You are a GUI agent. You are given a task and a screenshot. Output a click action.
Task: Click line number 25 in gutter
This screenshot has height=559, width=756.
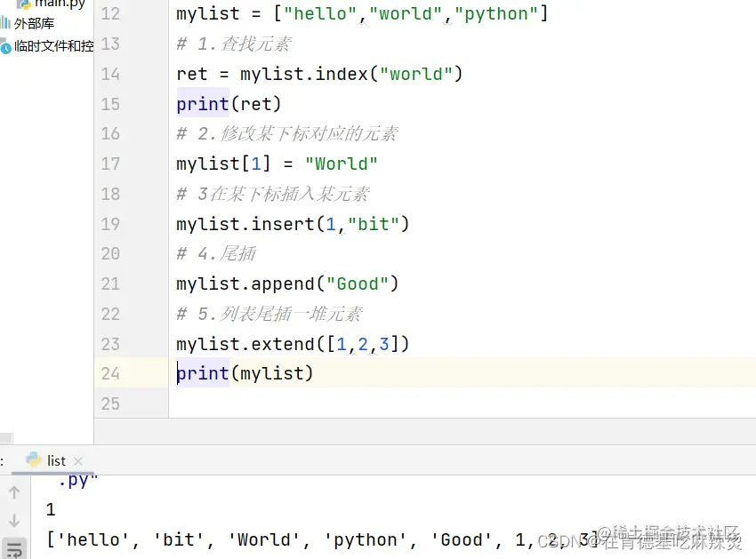[110, 403]
